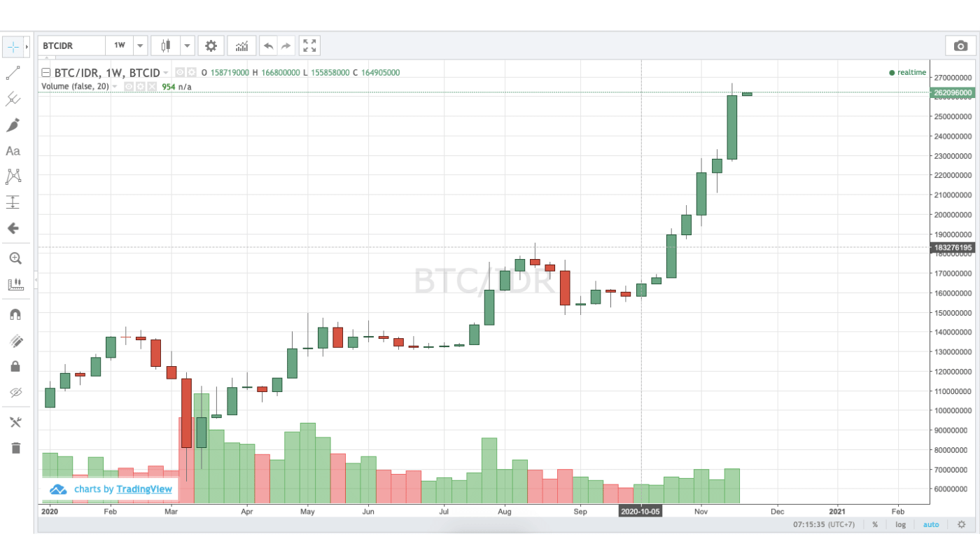Open the TradingView link
The image size is (980, 560).
143,489
